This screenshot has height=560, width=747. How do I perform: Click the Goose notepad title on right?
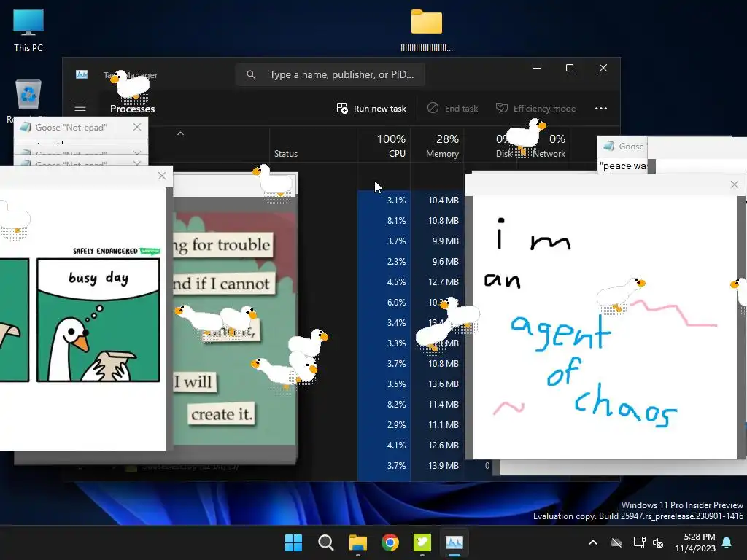coord(631,147)
